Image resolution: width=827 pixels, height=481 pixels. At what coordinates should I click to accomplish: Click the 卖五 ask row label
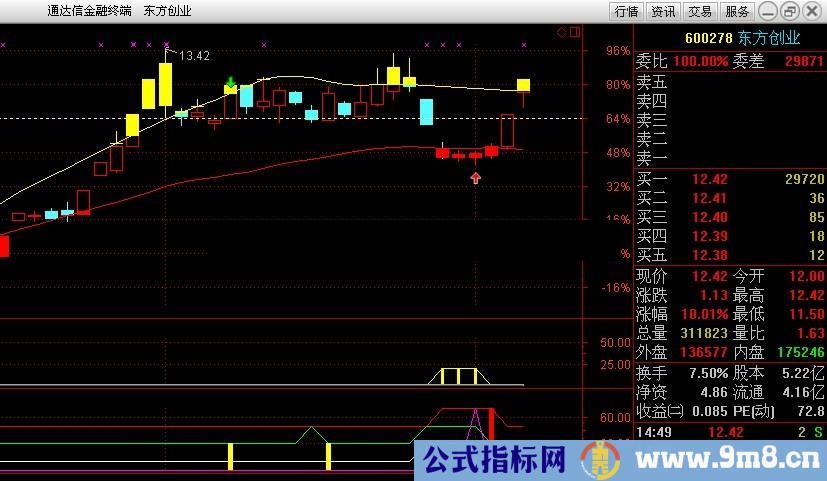(651, 82)
